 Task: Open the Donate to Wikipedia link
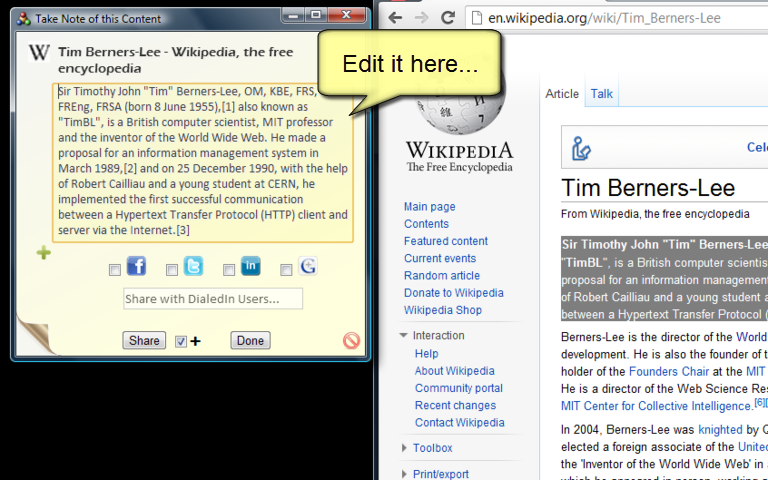pos(454,293)
